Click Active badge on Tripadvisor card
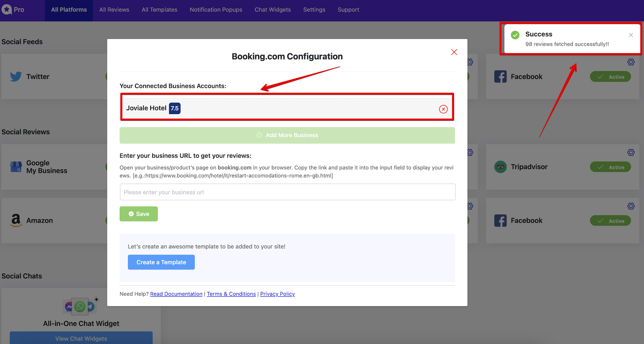Screen dimensions: 644x344 (610, 167)
